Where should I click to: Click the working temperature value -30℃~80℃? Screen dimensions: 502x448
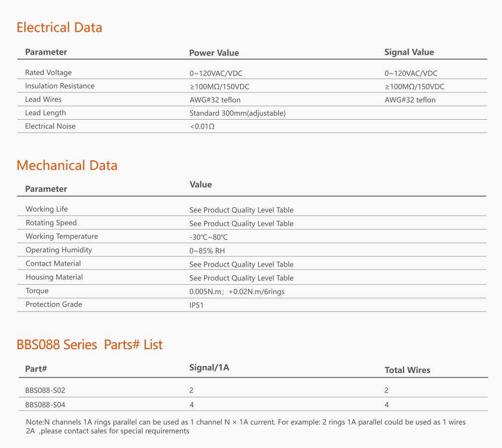(208, 237)
